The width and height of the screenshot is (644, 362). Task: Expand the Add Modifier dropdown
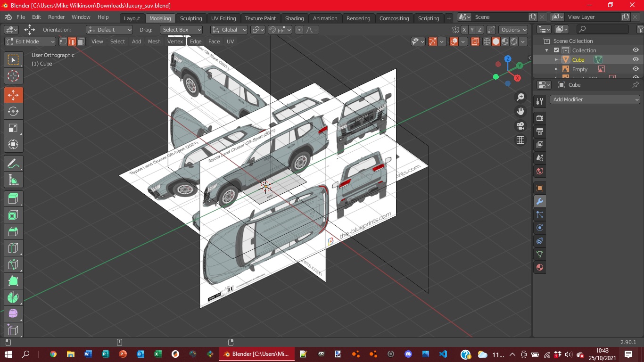tap(595, 99)
